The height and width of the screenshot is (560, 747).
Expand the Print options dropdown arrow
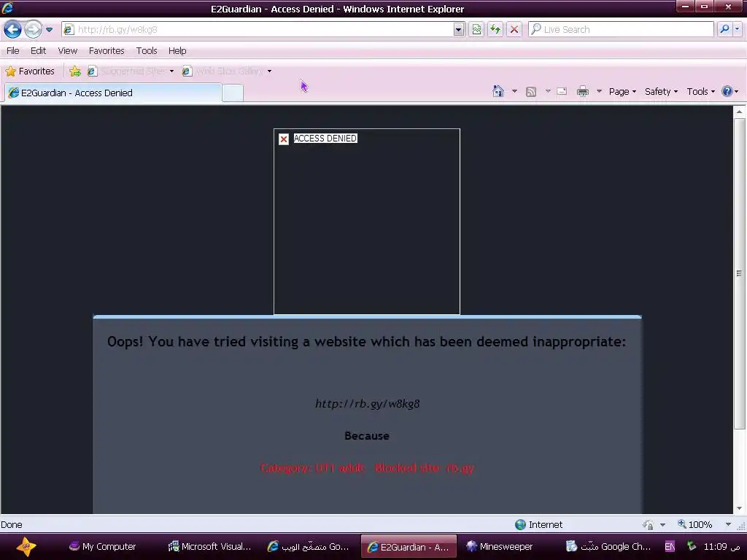coord(600,91)
